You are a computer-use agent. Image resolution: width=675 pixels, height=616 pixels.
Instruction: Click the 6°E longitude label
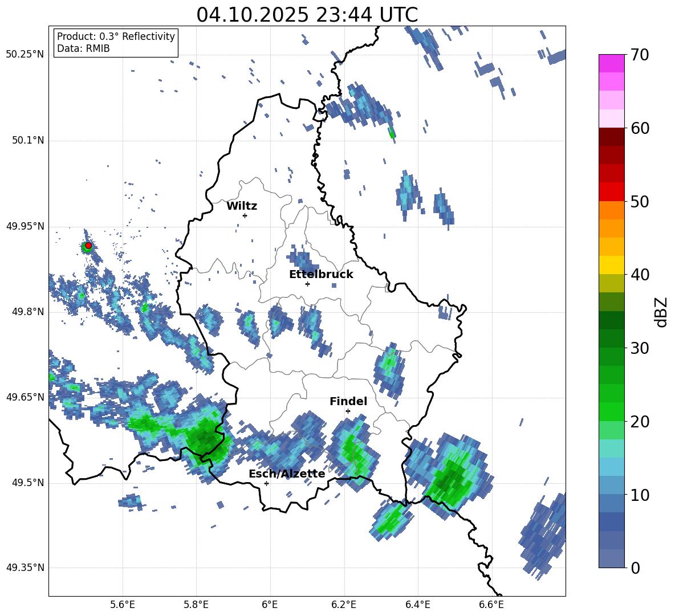click(x=270, y=605)
